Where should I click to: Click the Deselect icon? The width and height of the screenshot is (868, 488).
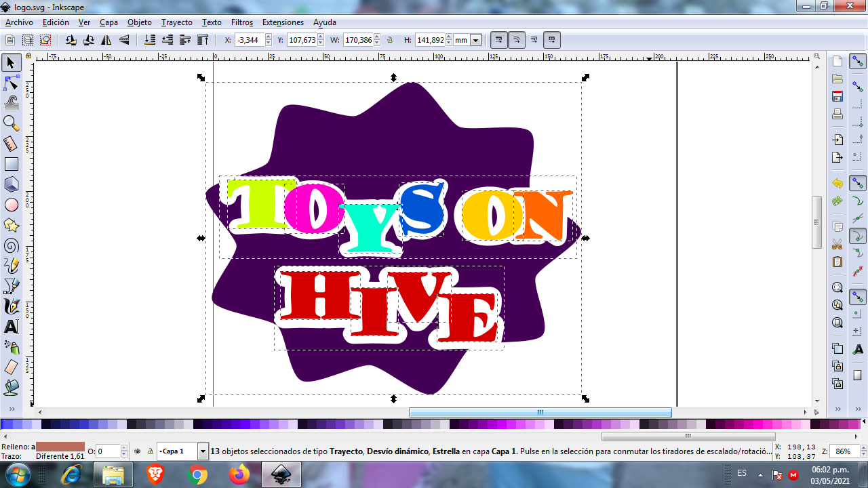(45, 40)
